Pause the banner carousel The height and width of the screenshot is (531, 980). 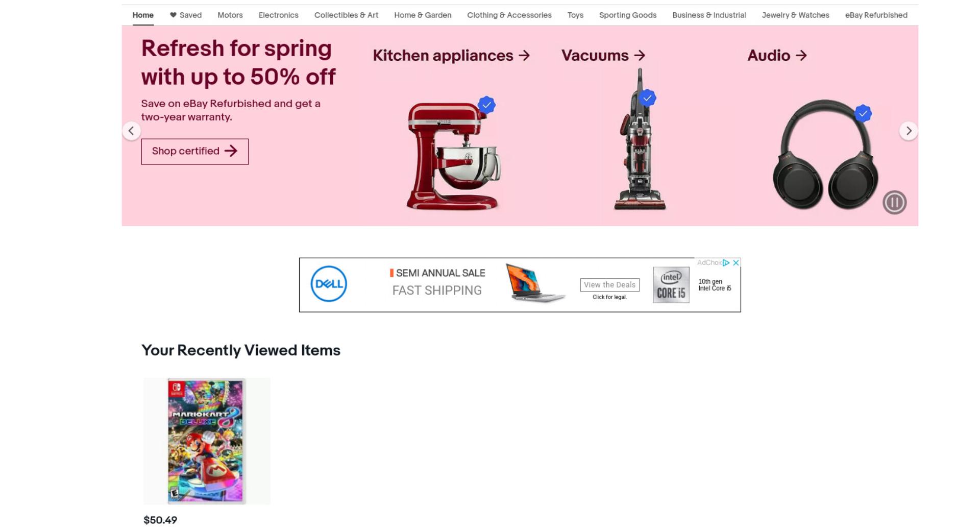[x=894, y=203]
